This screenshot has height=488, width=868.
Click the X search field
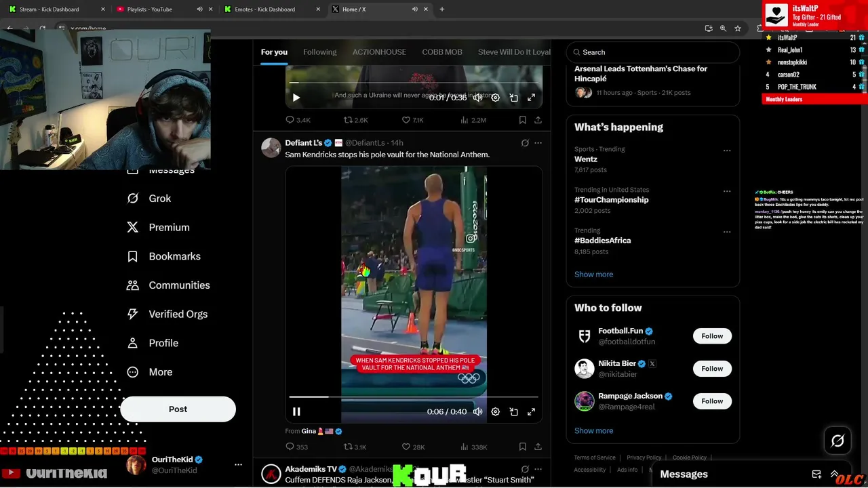653,52
